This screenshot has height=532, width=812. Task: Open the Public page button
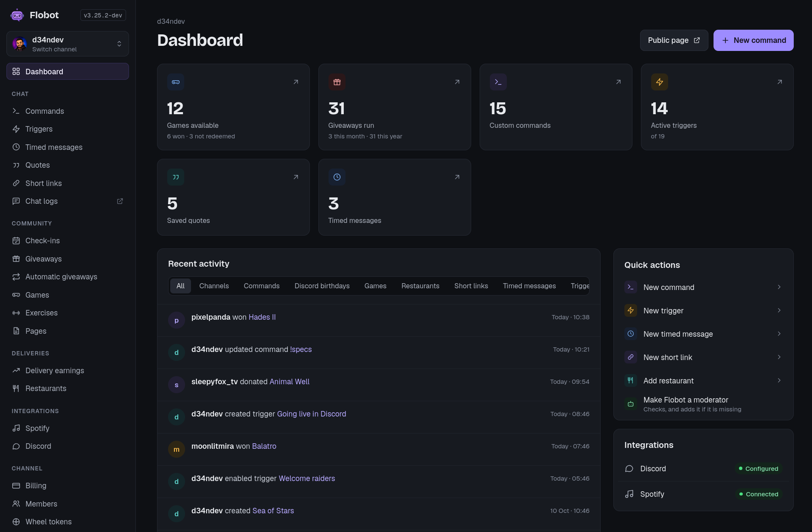tap(674, 40)
